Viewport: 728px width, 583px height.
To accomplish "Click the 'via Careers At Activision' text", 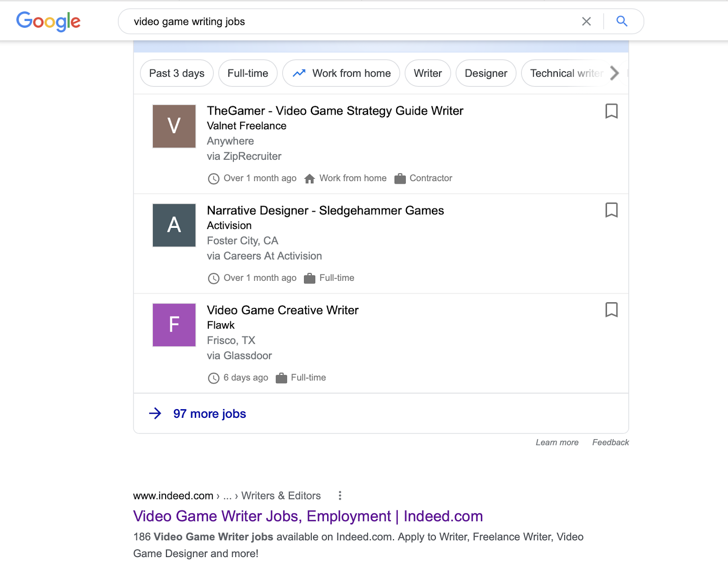I will pos(264,256).
